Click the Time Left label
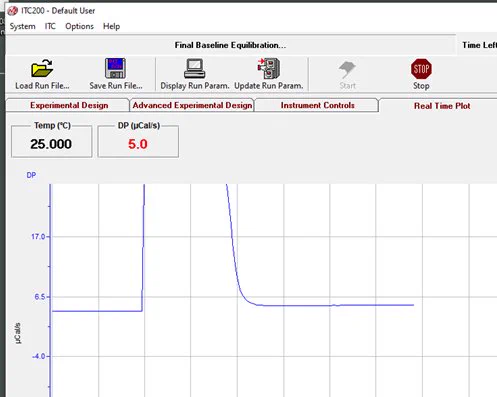Image resolution: width=497 pixels, height=397 pixels. click(x=479, y=45)
